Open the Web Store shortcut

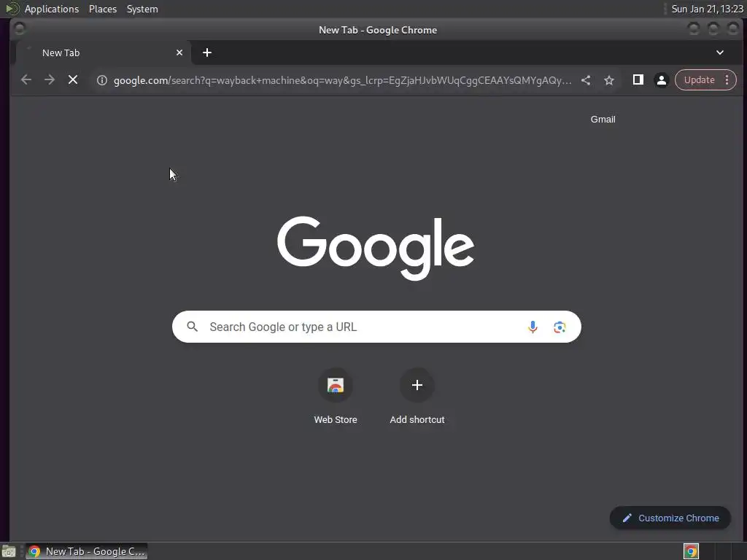pyautogui.click(x=336, y=397)
